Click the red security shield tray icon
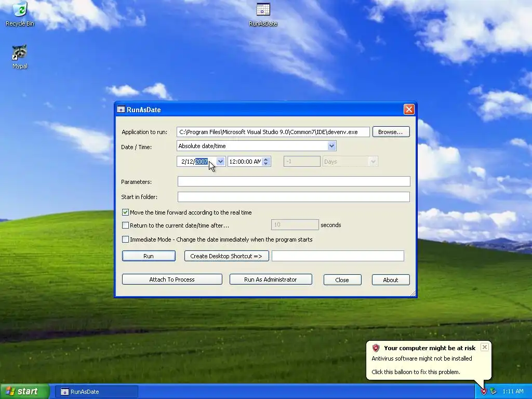Viewport: 532px width, 399px height. (x=484, y=392)
